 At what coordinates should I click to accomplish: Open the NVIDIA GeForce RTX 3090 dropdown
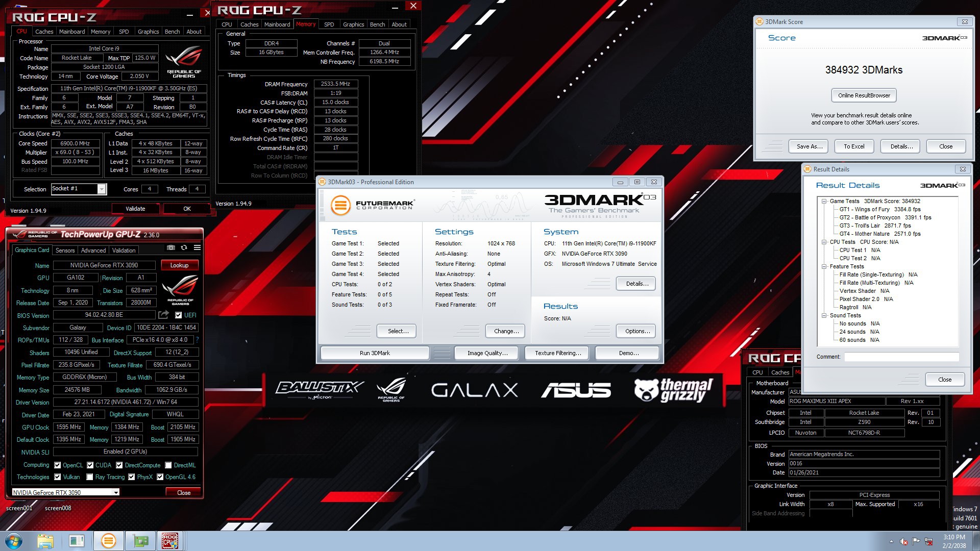(x=116, y=492)
